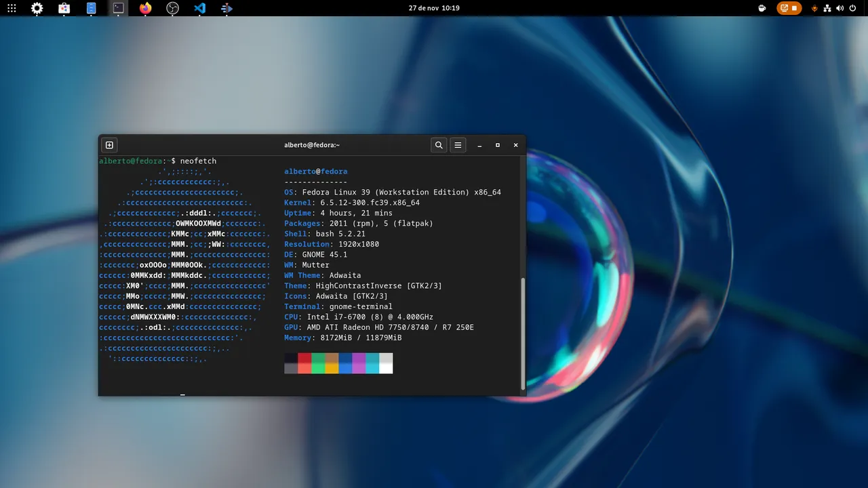Click the brown block in neofetch palette

tap(332, 358)
